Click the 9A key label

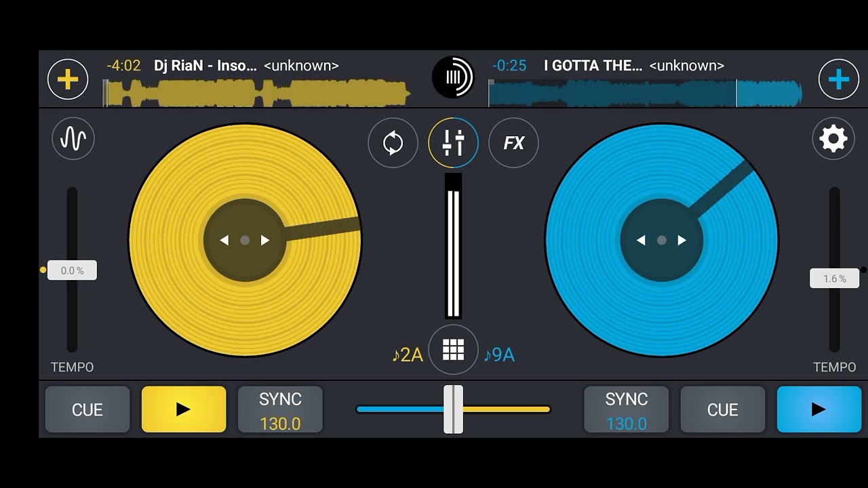point(499,354)
